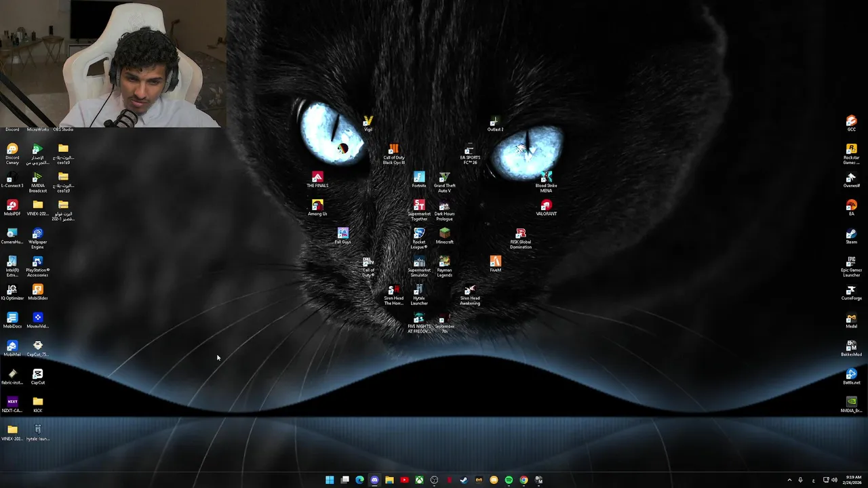868x488 pixels.
Task: Open the L-Connect 3 shortcut
Action: tap(12, 180)
